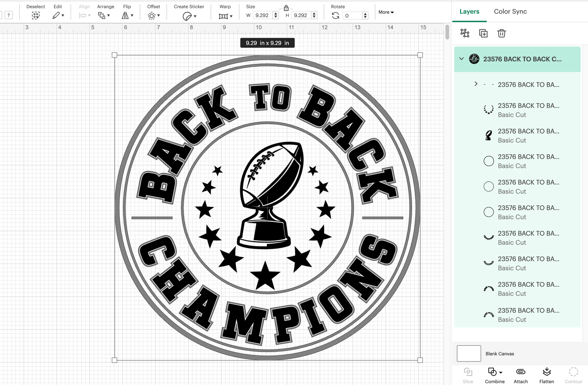Open the More dropdown menu
This screenshot has height=385, width=588.
[x=386, y=12]
